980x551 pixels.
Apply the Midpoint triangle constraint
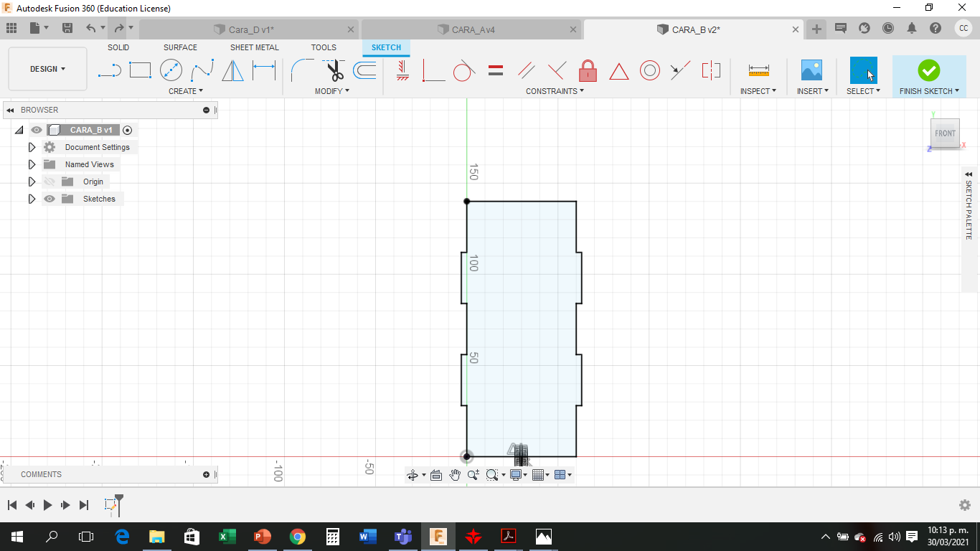(x=619, y=71)
